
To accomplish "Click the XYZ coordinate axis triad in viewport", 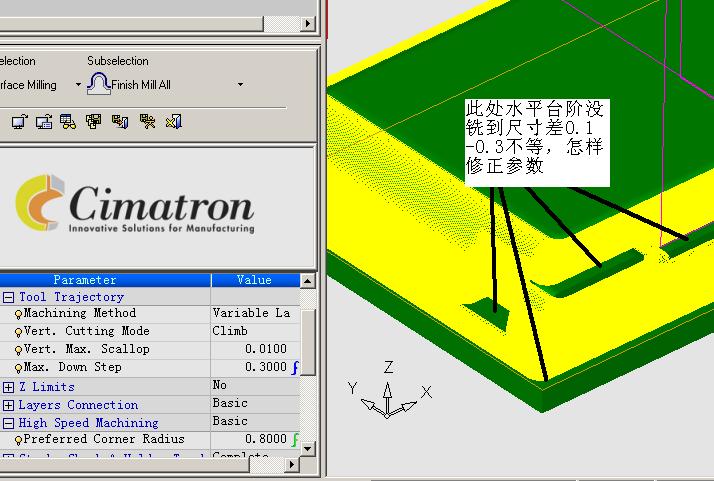I will click(x=390, y=390).
